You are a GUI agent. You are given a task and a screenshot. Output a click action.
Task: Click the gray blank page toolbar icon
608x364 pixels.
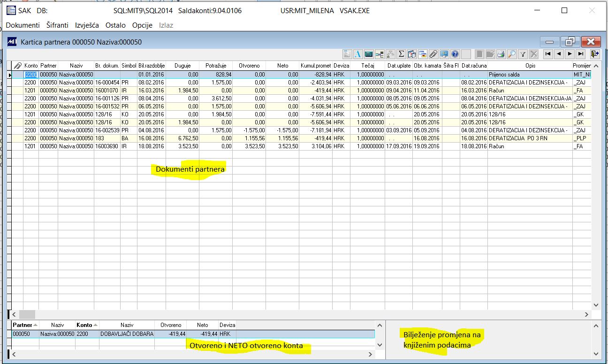click(479, 54)
